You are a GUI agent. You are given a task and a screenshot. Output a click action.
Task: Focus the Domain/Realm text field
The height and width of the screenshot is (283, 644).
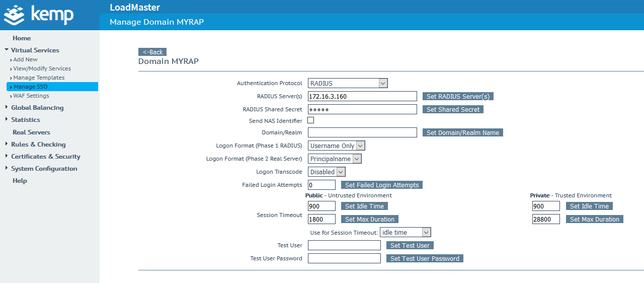362,132
